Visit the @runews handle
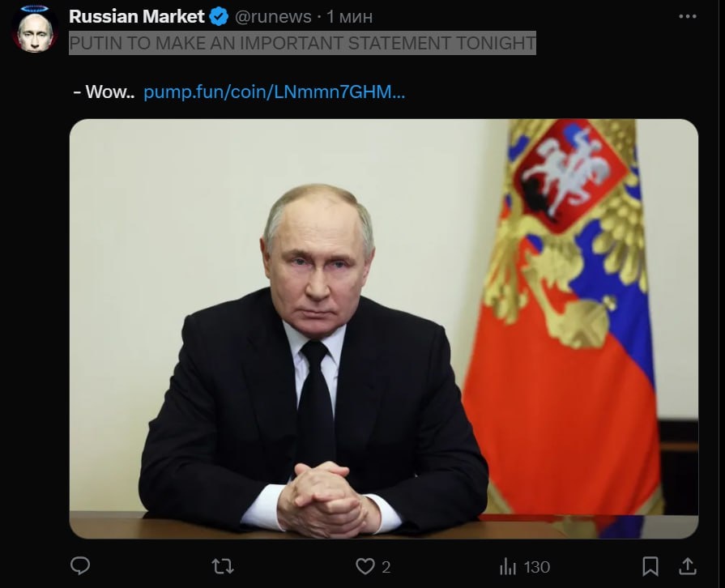 pyautogui.click(x=273, y=17)
